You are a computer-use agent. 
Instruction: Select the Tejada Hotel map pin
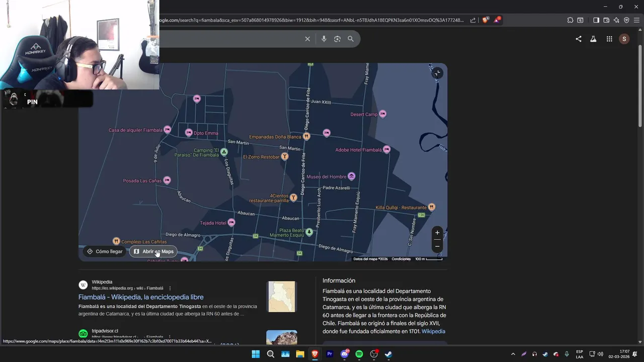point(231,222)
